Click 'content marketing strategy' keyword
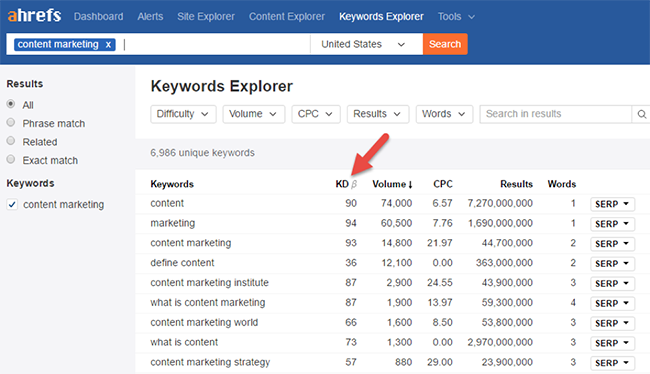This screenshot has width=650, height=374. click(x=210, y=362)
